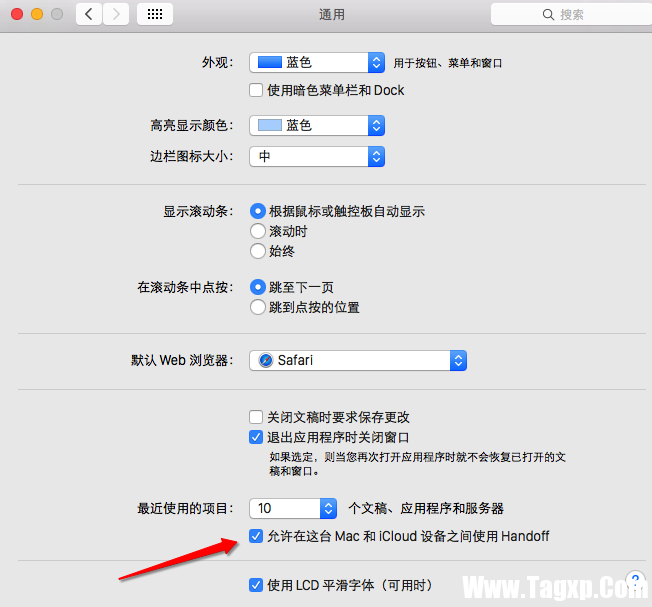The height and width of the screenshot is (607, 652).
Task: Uncheck 退出应用程序时关闭窗口
Action: click(256, 437)
